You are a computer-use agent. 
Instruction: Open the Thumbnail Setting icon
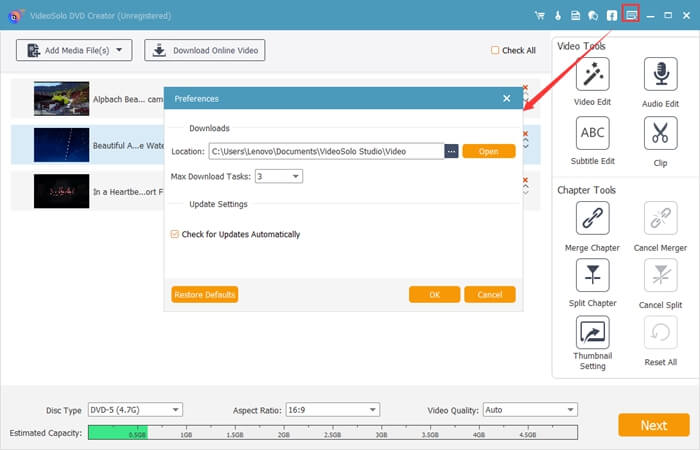[x=592, y=332]
